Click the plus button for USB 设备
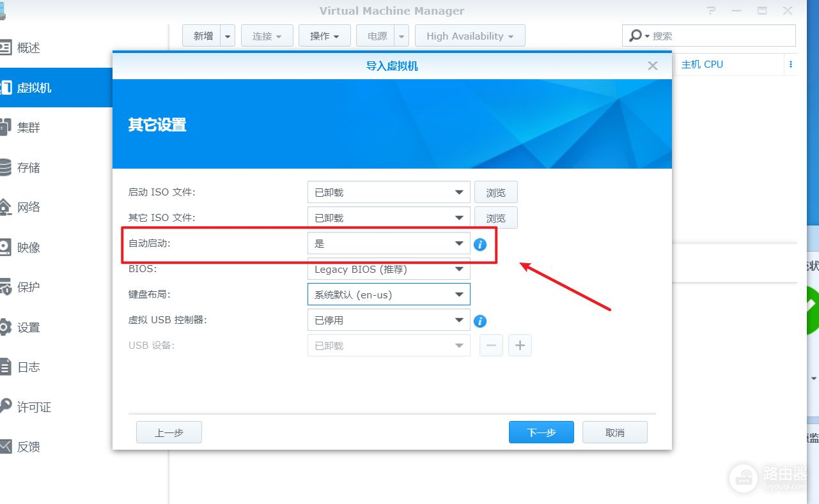 [520, 346]
